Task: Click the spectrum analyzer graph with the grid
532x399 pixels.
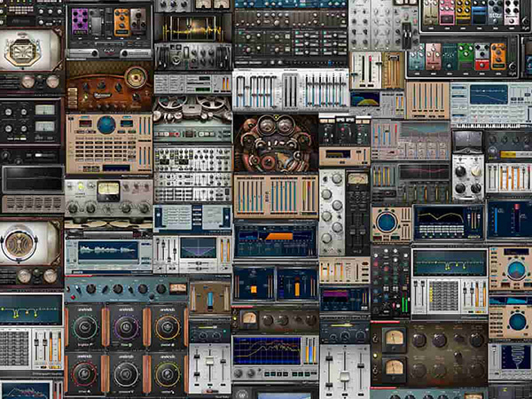Action: 267,351
